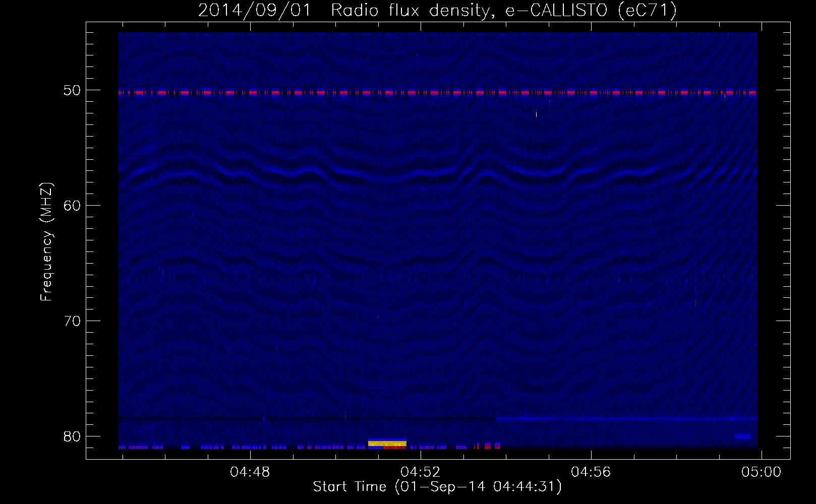Select the 50 frequency tick label
816x504 pixels.
(72, 90)
